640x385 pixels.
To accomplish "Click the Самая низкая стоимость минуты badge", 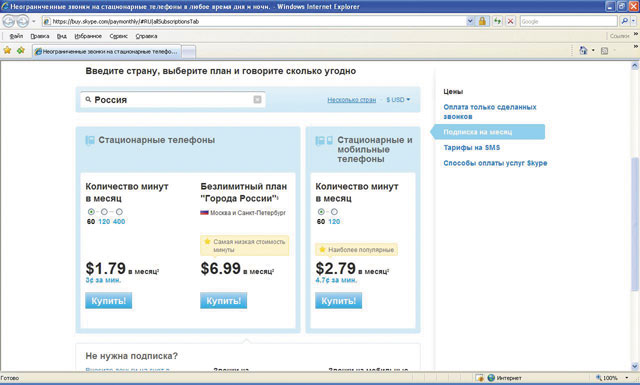I will point(244,245).
